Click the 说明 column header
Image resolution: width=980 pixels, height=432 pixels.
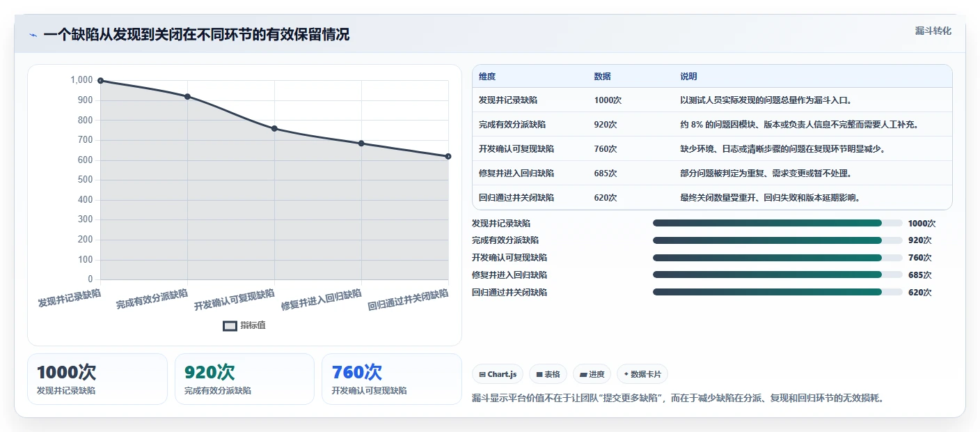pos(688,77)
